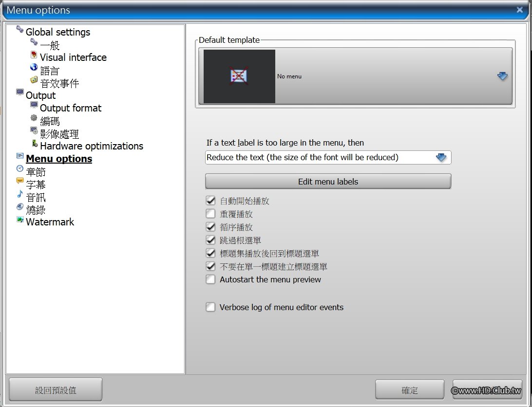Select the Output category
Image resolution: width=532 pixels, height=407 pixels.
point(41,95)
